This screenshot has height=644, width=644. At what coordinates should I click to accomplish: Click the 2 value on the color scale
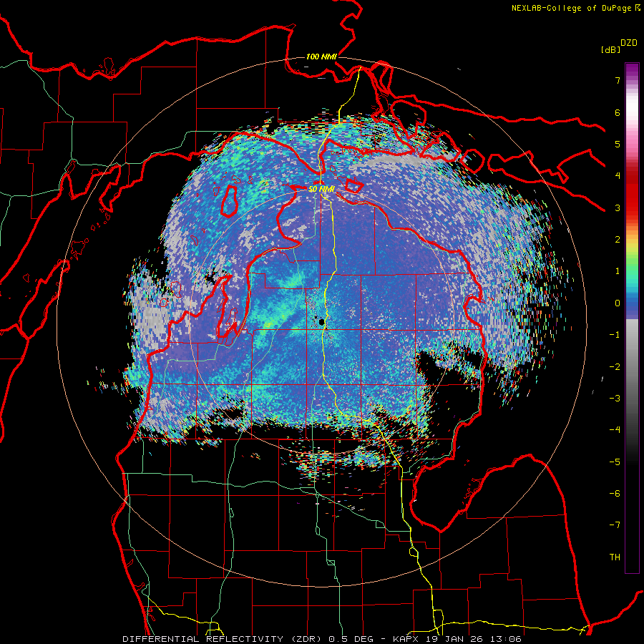pos(618,240)
